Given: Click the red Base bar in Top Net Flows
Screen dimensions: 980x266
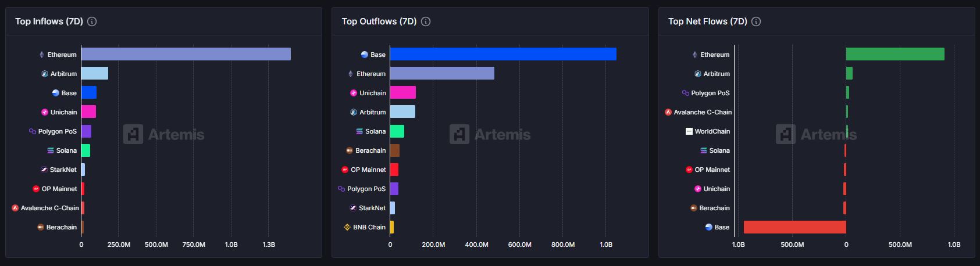Looking at the screenshot, I should click(795, 227).
